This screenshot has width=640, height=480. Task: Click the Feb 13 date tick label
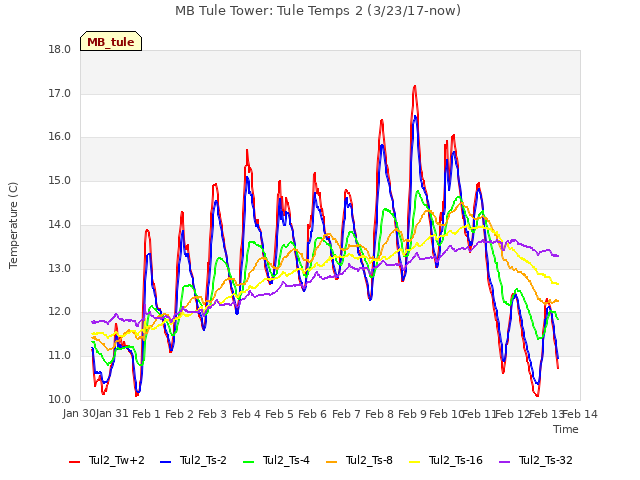(x=546, y=414)
